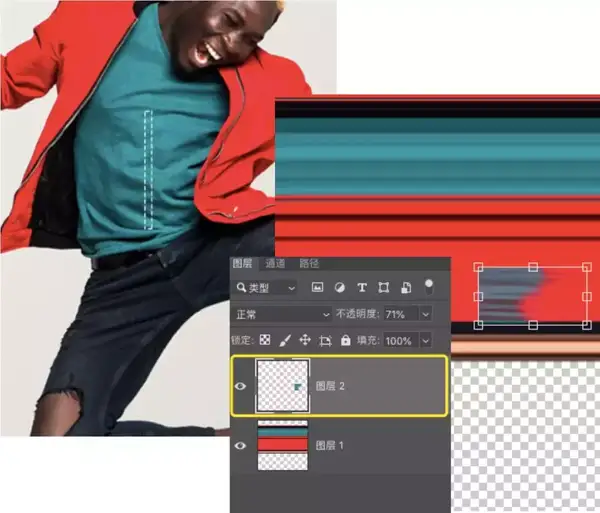The width and height of the screenshot is (600, 513).
Task: Filter layers by pixel image icon
Action: (317, 288)
